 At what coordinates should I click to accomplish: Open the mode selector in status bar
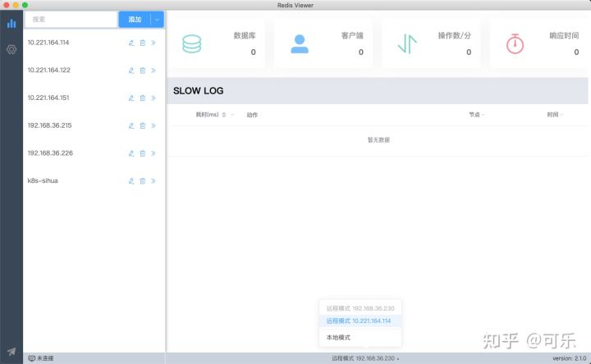(365, 358)
